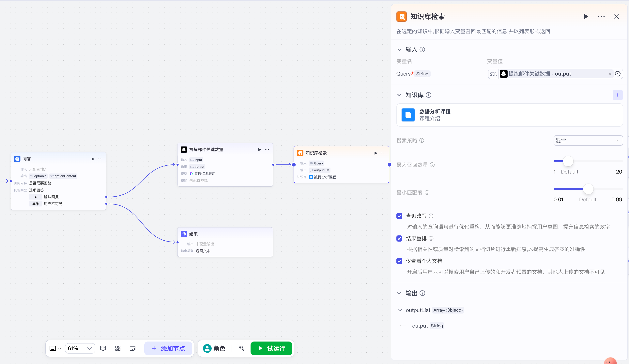
Task: Disable the 仅查看个人文档 checkbox
Action: [399, 261]
